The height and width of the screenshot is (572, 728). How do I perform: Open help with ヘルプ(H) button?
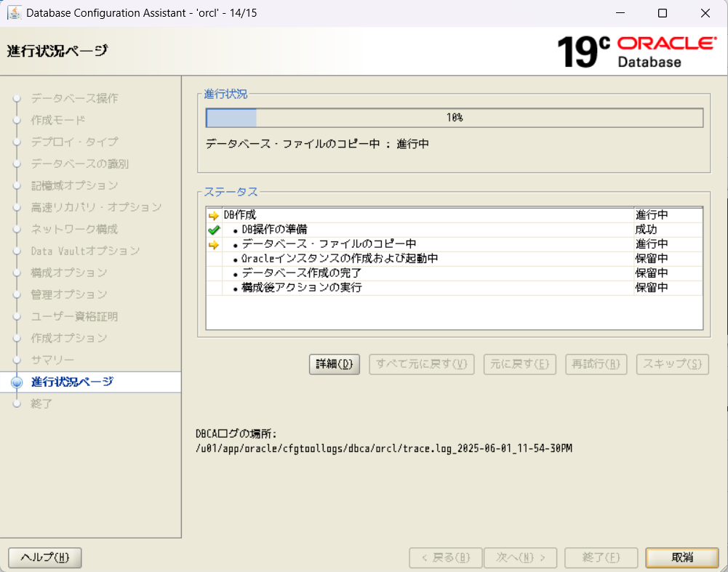[x=45, y=557]
